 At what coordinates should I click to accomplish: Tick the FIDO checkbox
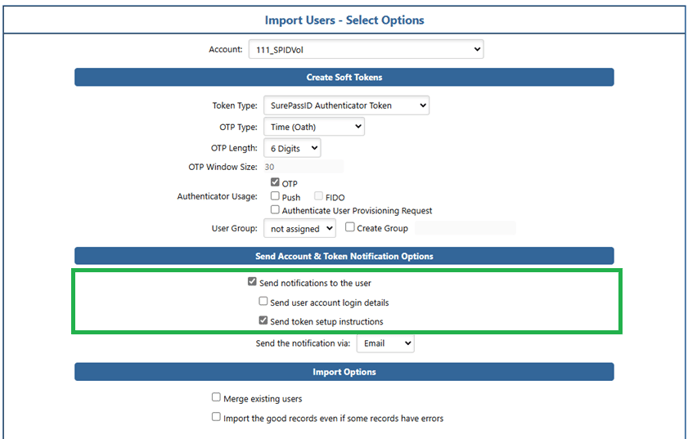click(319, 196)
